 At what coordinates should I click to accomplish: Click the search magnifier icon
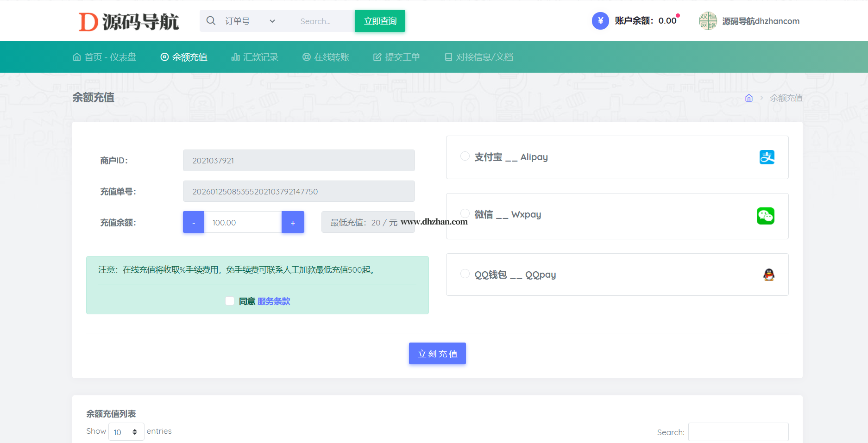point(211,21)
